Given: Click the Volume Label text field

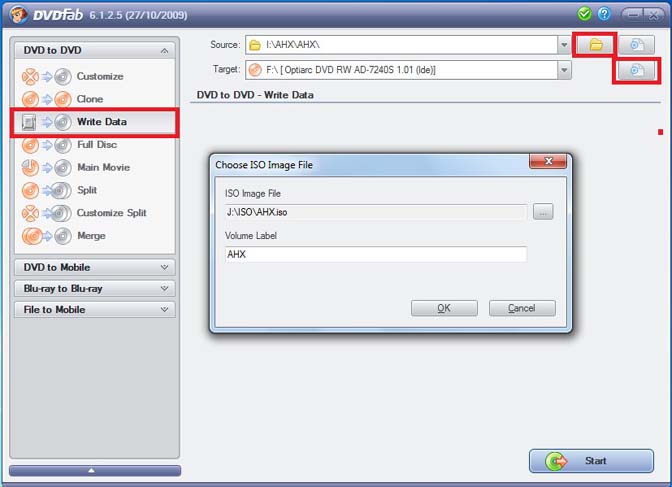Looking at the screenshot, I should click(x=375, y=254).
